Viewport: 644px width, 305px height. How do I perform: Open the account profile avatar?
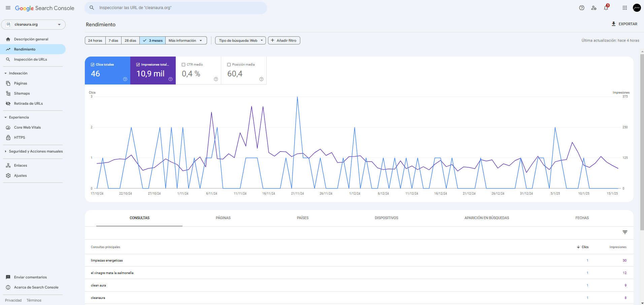(x=637, y=8)
